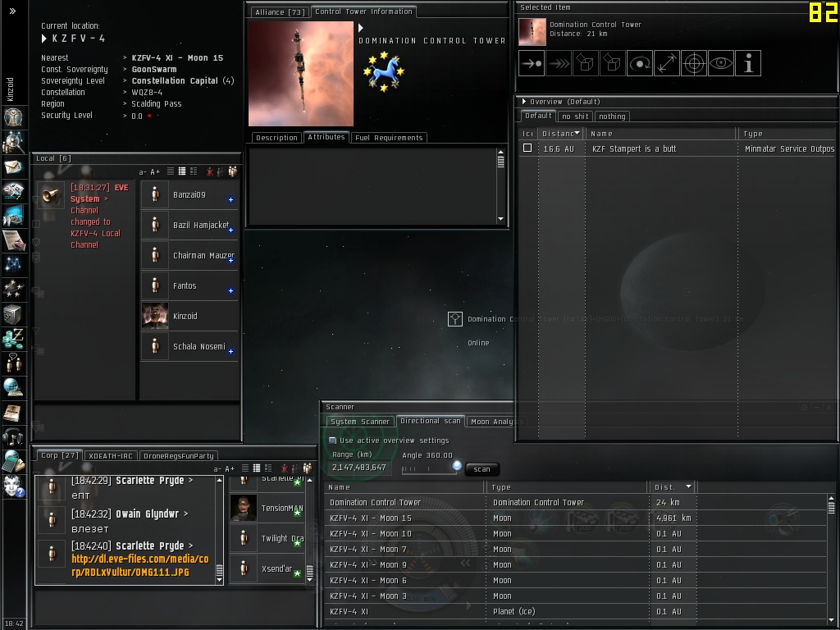Click the blue plus next to Fantos

click(231, 291)
